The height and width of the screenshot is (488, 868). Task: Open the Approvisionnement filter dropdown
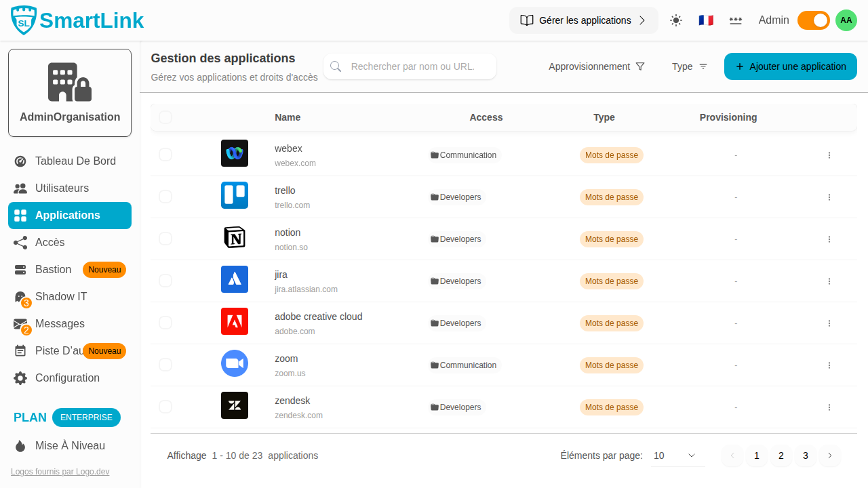tap(596, 66)
